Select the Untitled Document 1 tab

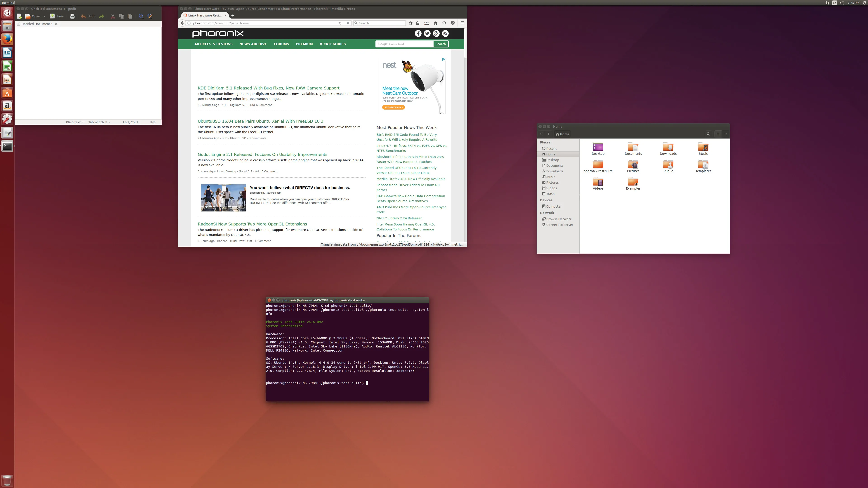[x=37, y=24]
